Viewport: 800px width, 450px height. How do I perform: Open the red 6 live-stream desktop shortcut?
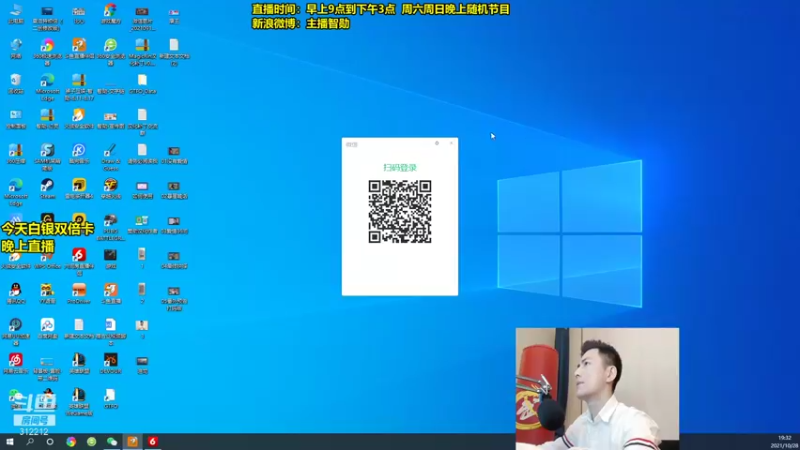(79, 261)
